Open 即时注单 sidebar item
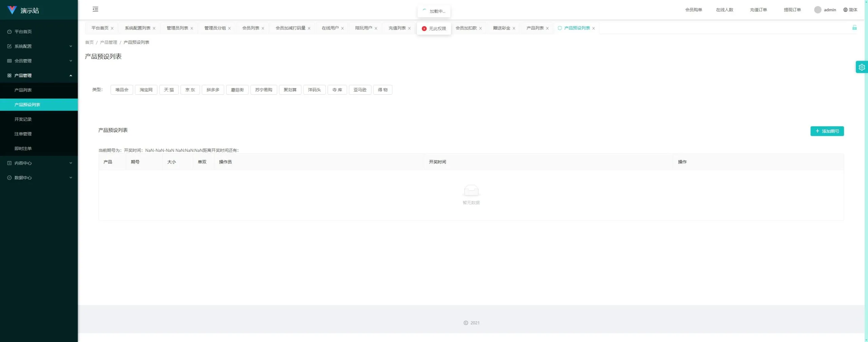The image size is (868, 342). (x=39, y=148)
